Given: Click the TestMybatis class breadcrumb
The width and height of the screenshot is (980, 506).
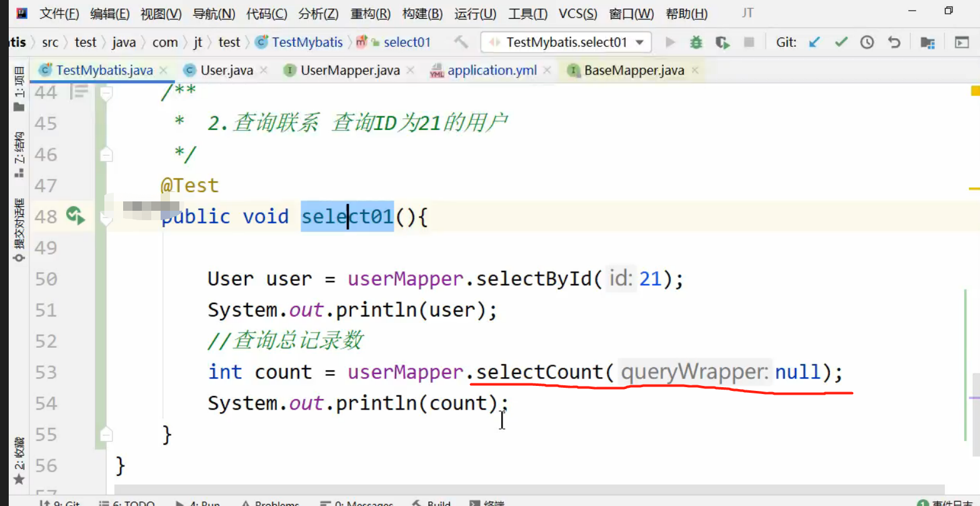Looking at the screenshot, I should pyautogui.click(x=299, y=42).
